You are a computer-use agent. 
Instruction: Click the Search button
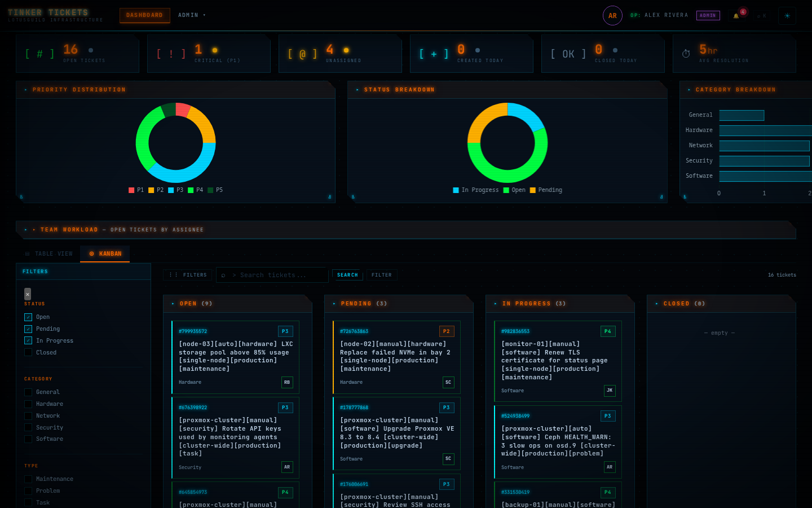347,275
